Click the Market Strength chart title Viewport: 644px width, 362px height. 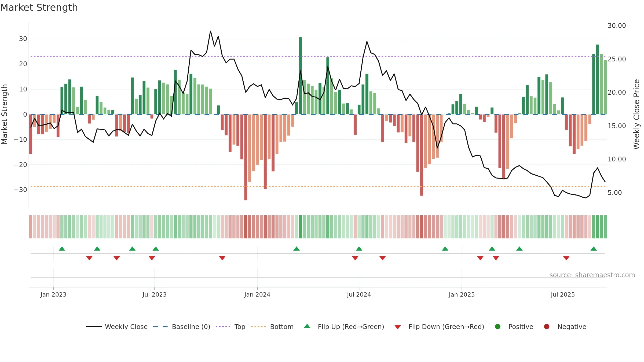click(x=39, y=8)
